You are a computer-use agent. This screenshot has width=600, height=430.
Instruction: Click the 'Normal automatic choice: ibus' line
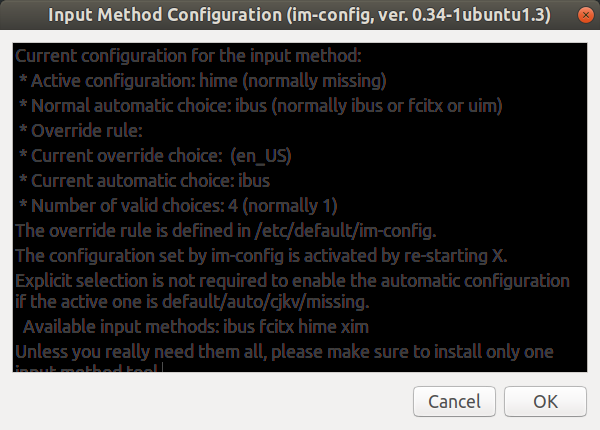[x=261, y=106]
